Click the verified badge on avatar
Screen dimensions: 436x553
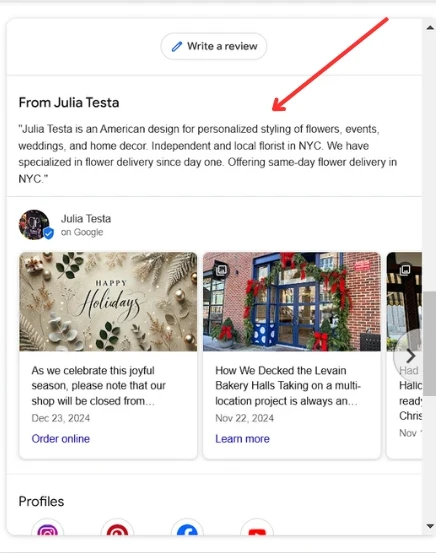tap(49, 233)
